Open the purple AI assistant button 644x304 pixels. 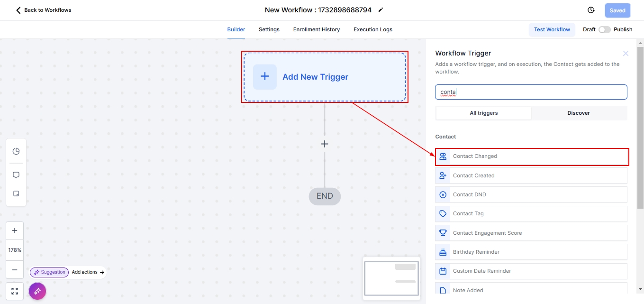click(37, 291)
